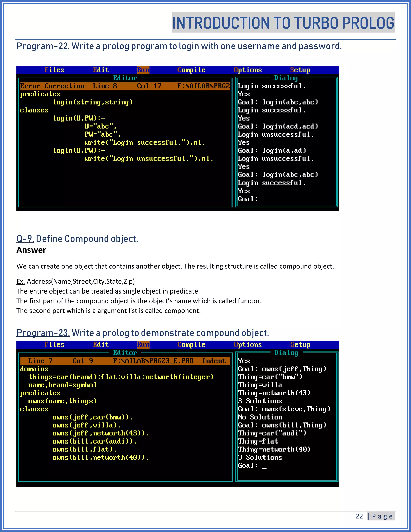411x532 pixels.
Task: Select highlighted Run menu in Program-23 screenshot
Action: [143, 345]
